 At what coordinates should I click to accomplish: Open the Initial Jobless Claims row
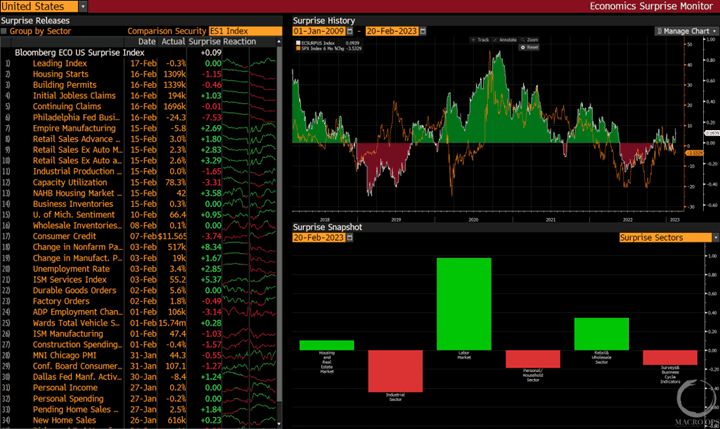139,96
